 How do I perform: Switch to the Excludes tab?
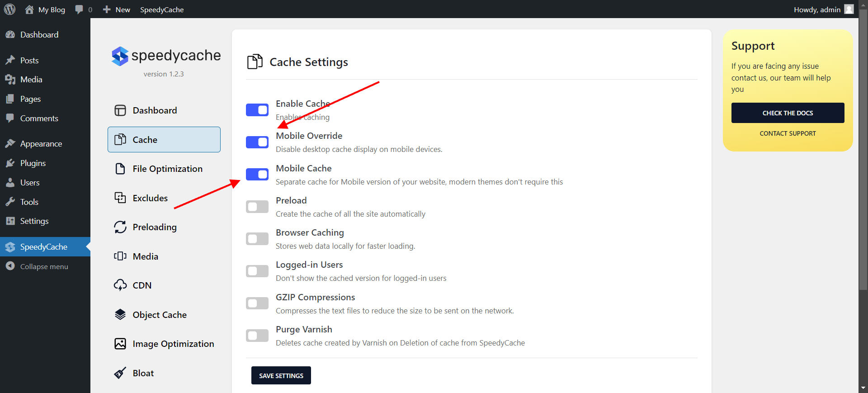click(164, 198)
